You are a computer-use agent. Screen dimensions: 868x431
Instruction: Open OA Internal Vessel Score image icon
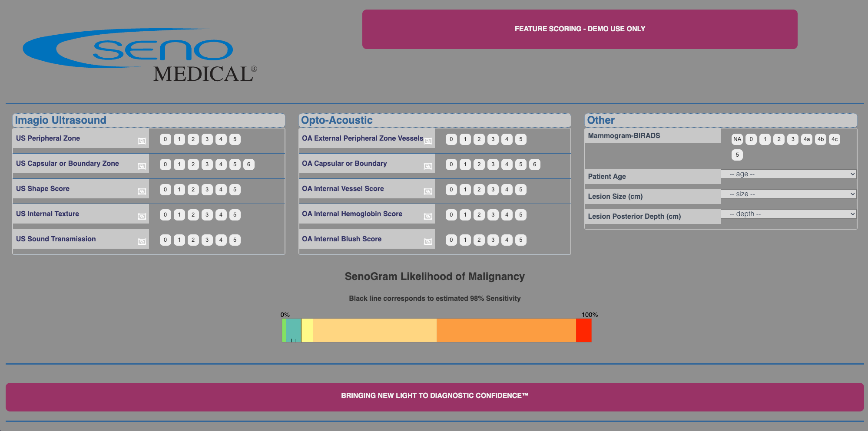point(428,191)
